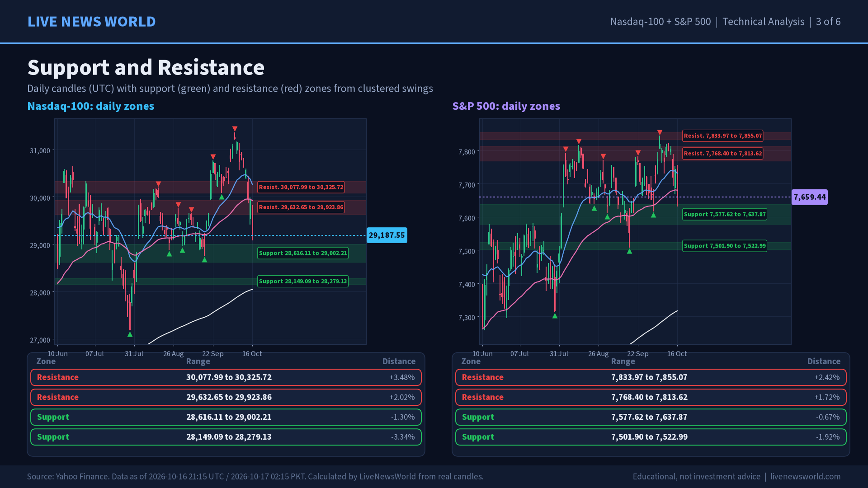This screenshot has height=488, width=868.
Task: Click the S&P table Range column header
Action: point(623,361)
